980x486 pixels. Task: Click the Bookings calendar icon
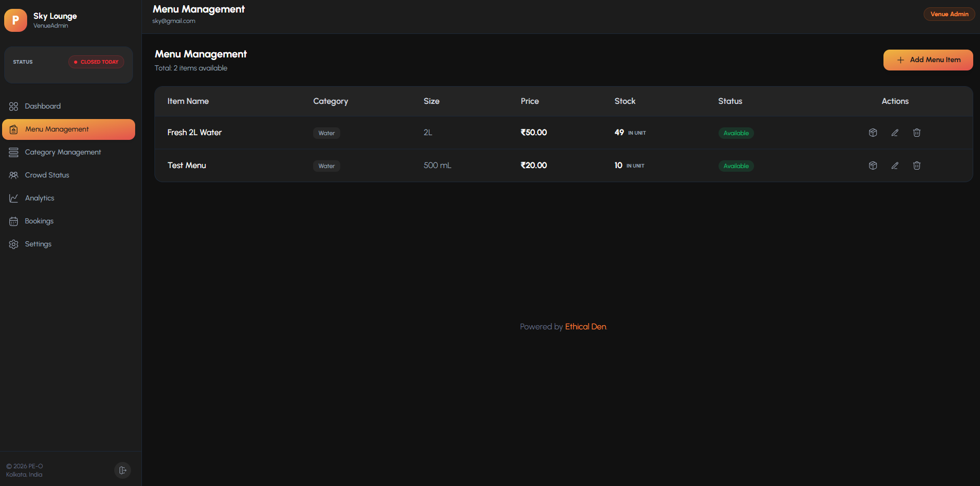[14, 221]
